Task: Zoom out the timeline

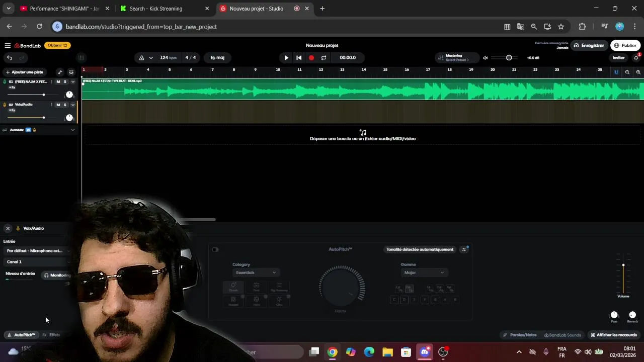Action: point(627,72)
